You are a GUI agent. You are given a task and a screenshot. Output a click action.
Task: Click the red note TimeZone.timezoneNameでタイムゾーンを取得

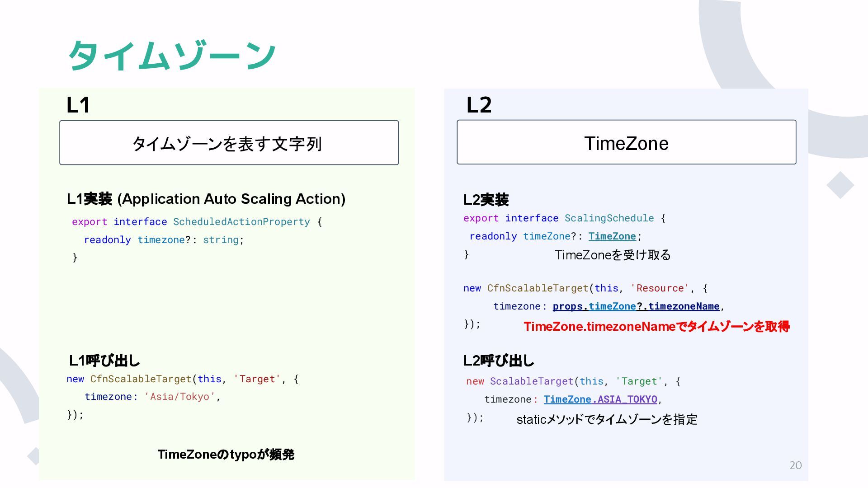pos(656,327)
